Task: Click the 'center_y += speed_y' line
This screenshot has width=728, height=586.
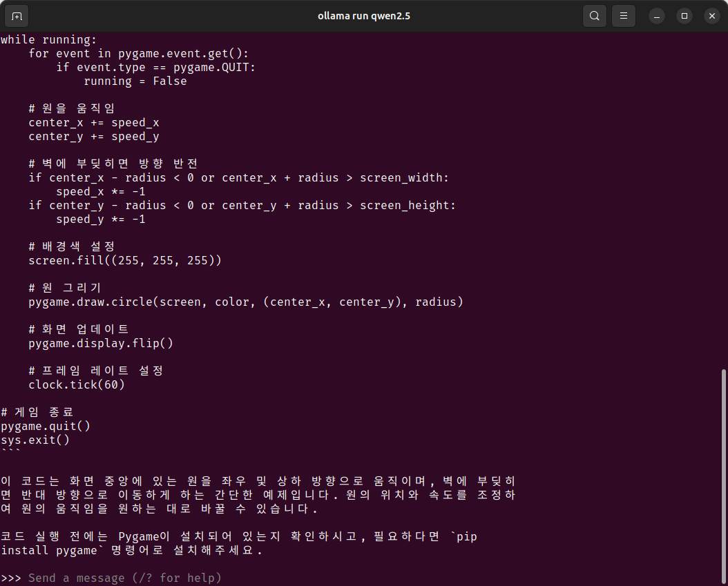Action: [x=94, y=137]
